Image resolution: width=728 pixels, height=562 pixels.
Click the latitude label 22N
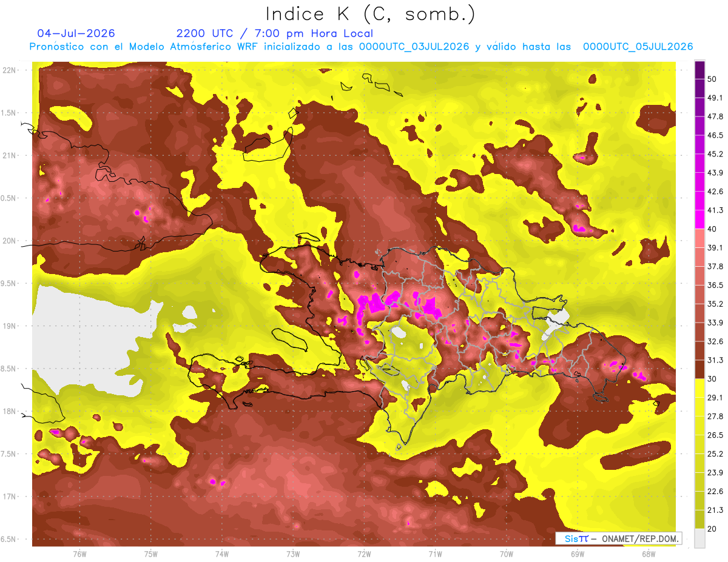coord(9,70)
